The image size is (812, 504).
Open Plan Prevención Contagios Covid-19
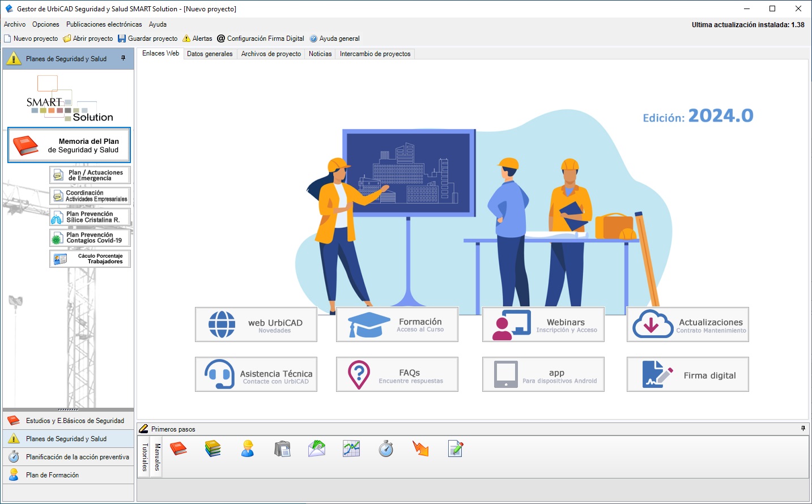click(x=90, y=238)
